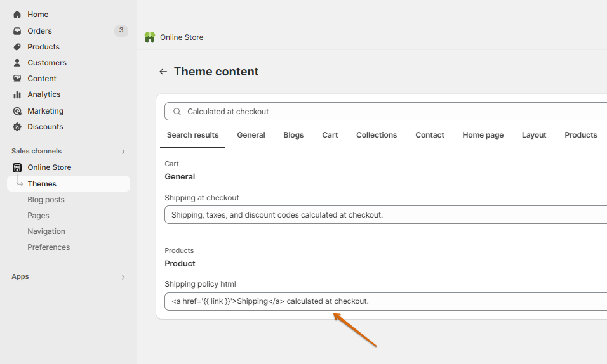Click the theme content search field
Screen dimensions: 607x364
pos(394,112)
